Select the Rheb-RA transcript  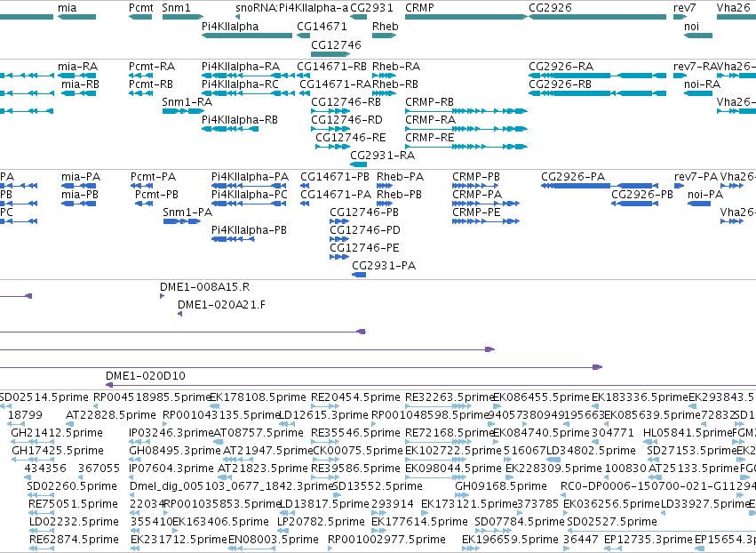point(385,76)
